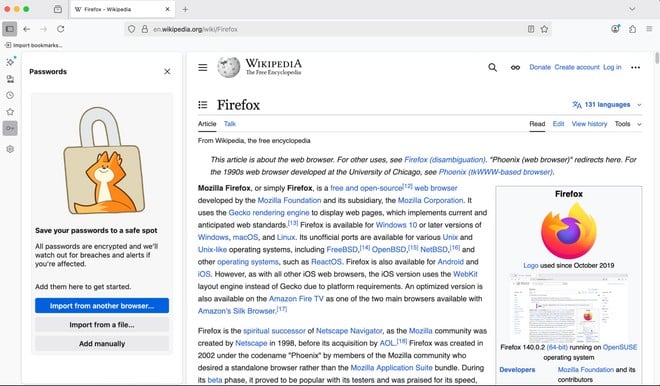The height and width of the screenshot is (386, 660).
Task: Click the Donate link
Action: click(540, 67)
